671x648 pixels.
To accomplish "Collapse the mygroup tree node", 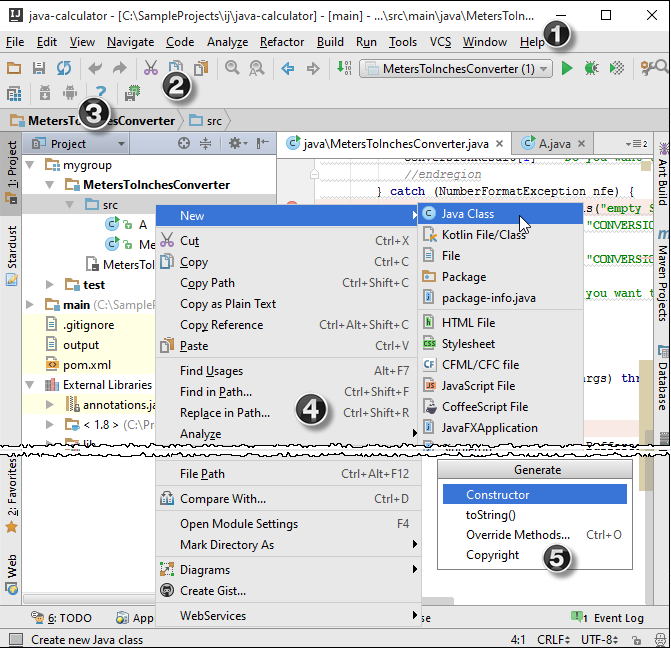I will click(x=31, y=165).
